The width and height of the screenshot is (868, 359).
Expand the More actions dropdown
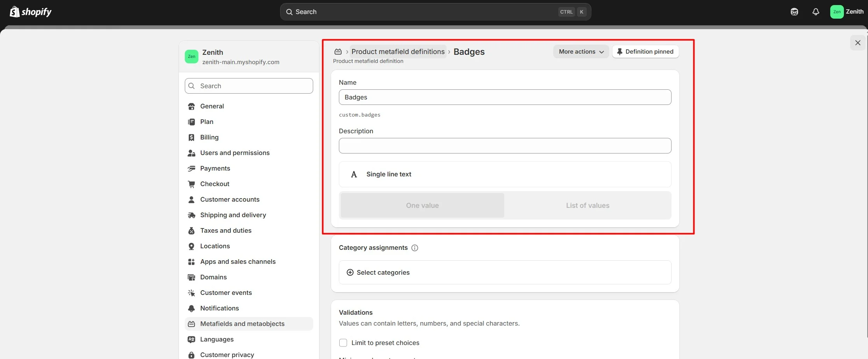pos(581,52)
